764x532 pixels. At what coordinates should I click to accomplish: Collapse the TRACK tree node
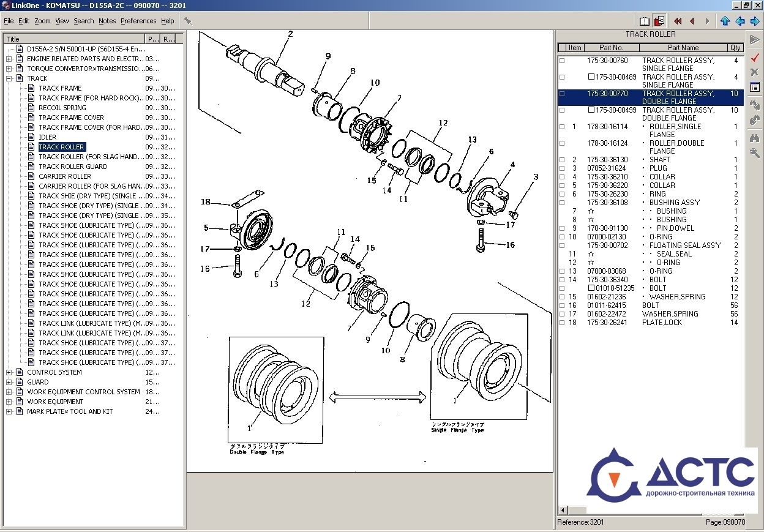click(x=9, y=78)
